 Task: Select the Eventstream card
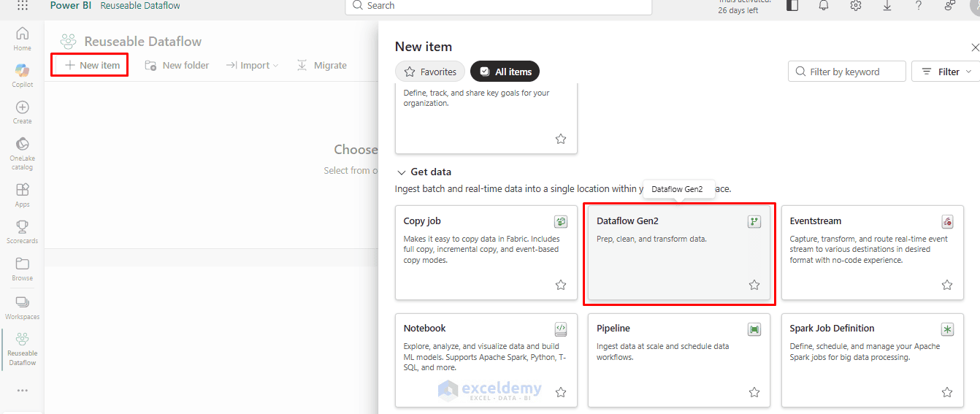tap(873, 253)
